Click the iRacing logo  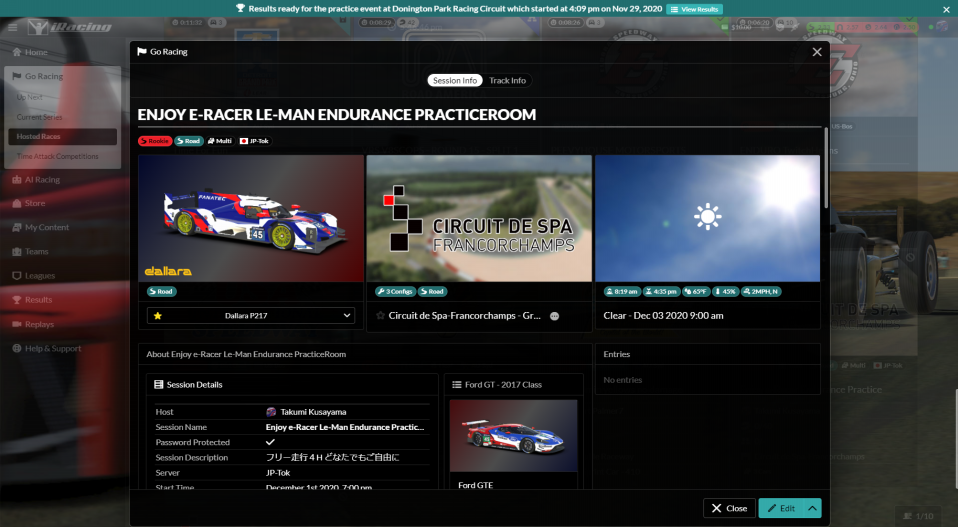[x=70, y=27]
